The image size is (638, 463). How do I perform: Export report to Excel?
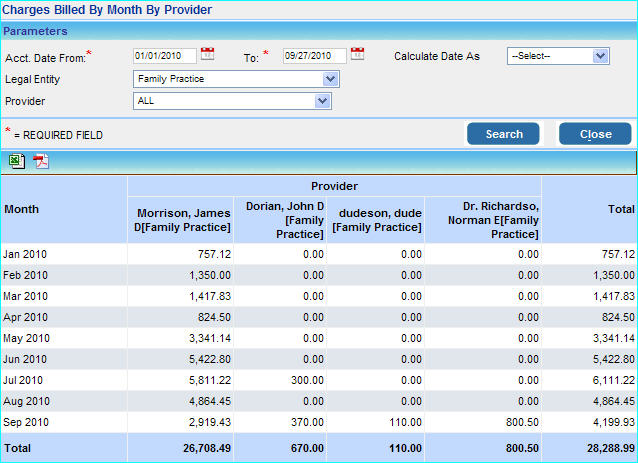click(17, 161)
